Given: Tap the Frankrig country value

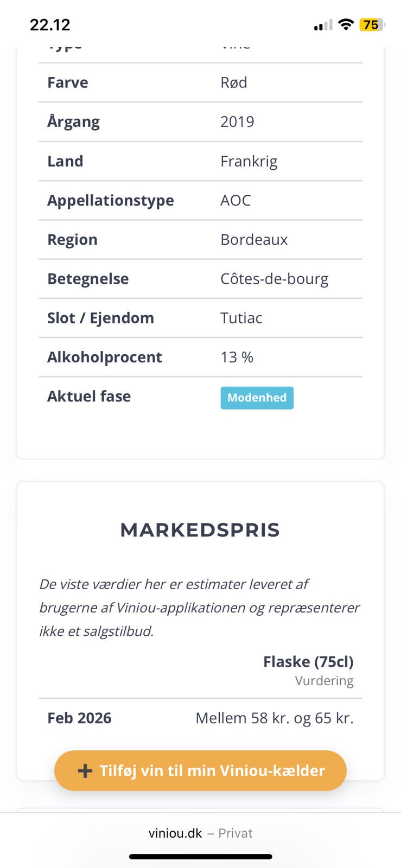Looking at the screenshot, I should click(249, 161).
